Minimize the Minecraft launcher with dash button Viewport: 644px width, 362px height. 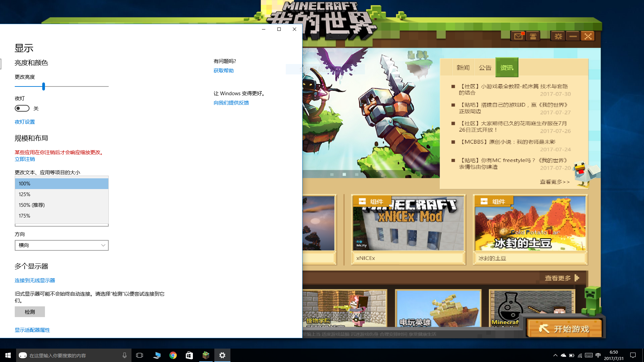click(573, 36)
